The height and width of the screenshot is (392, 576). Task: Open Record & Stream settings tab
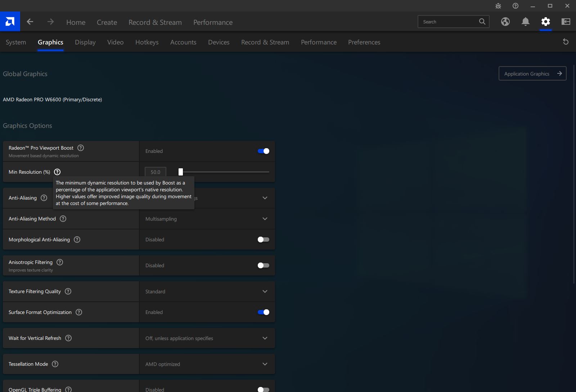tap(265, 42)
